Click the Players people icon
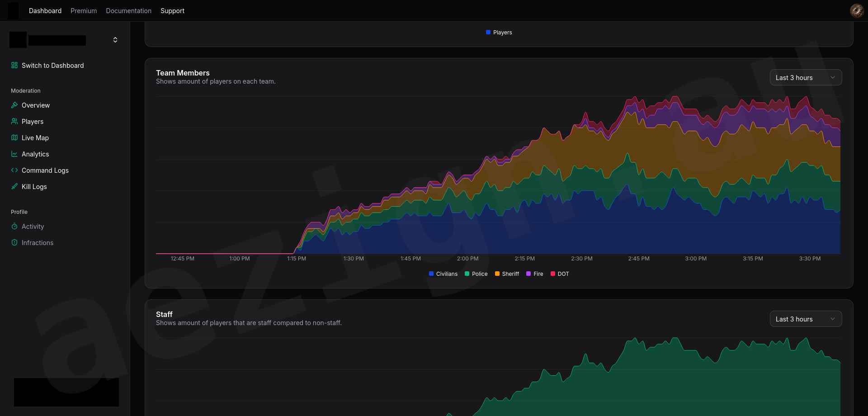Image resolution: width=868 pixels, height=416 pixels. tap(14, 122)
